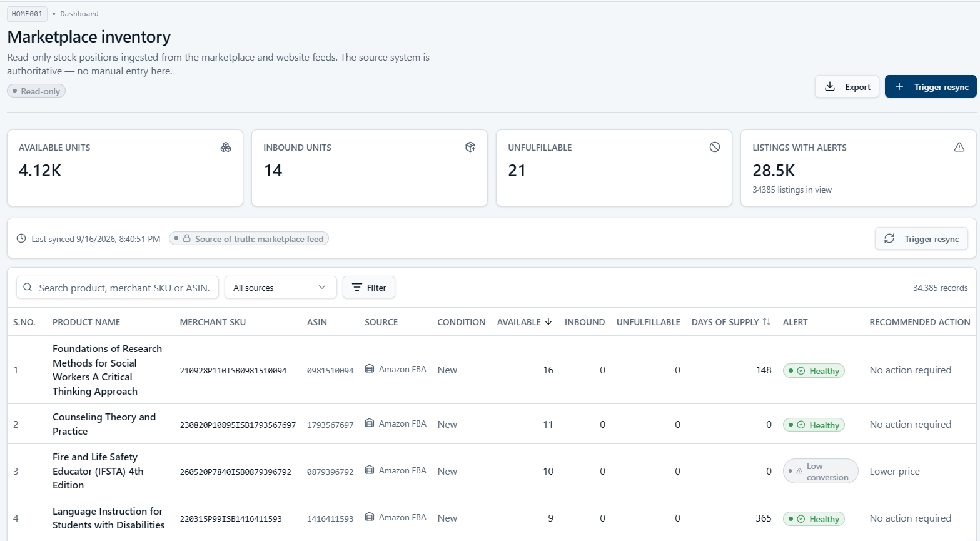980x541 pixels.
Task: Click the Dashboard breadcrumb
Action: point(79,14)
